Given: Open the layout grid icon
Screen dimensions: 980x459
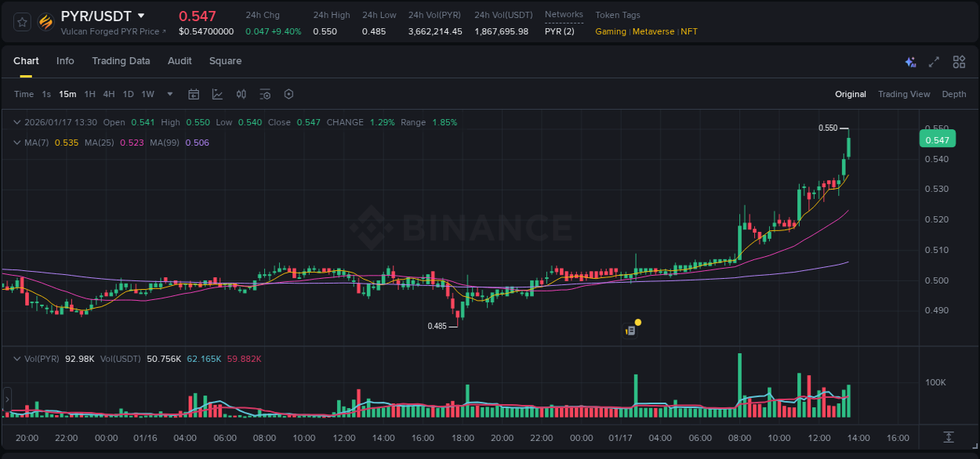Looking at the screenshot, I should (x=959, y=62).
